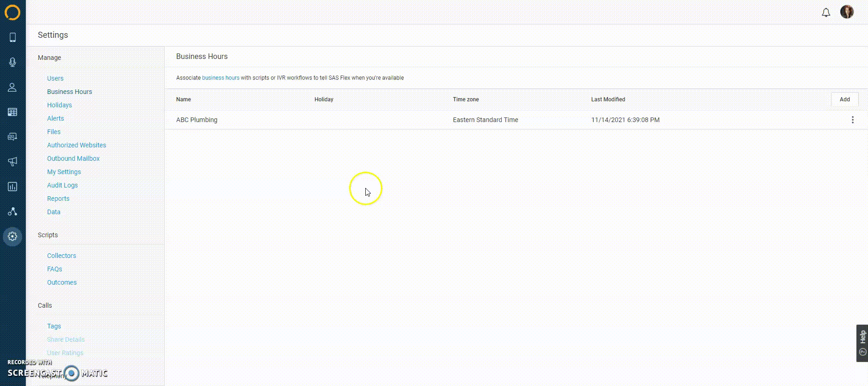Viewport: 868px width, 386px height.
Task: Open the user profile avatar menu
Action: tap(847, 12)
